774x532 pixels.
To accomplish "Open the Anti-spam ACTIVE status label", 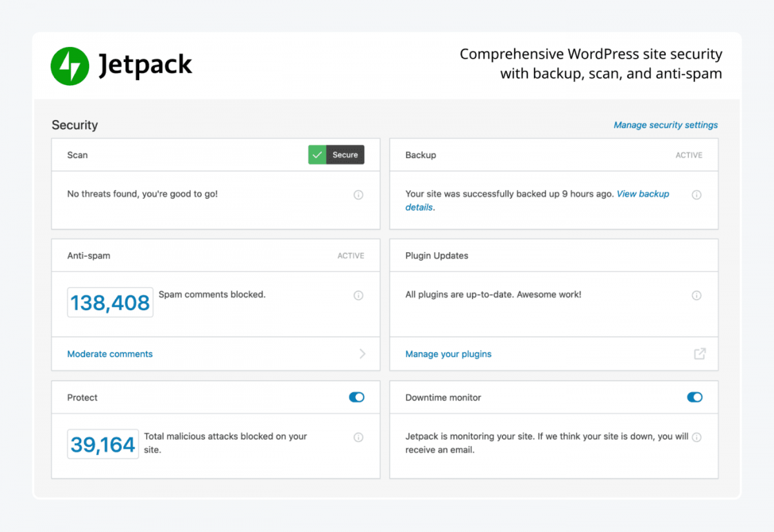I will [350, 255].
